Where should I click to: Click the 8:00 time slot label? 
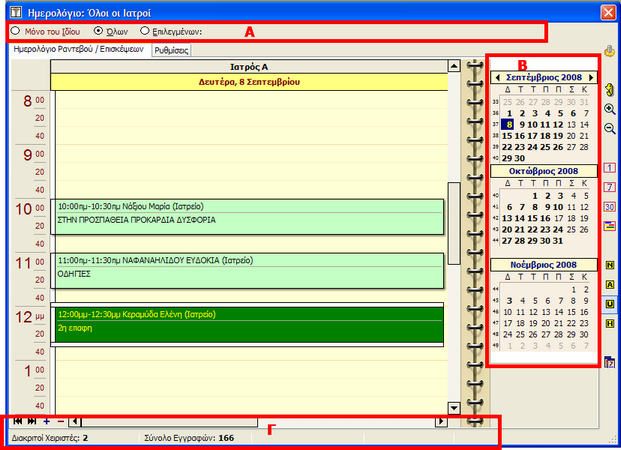(x=33, y=101)
